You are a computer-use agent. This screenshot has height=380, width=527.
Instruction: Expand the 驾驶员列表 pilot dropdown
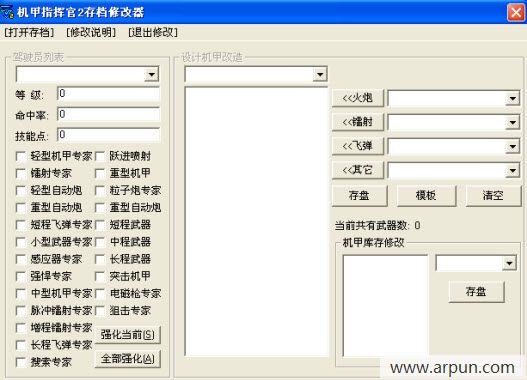[152, 74]
